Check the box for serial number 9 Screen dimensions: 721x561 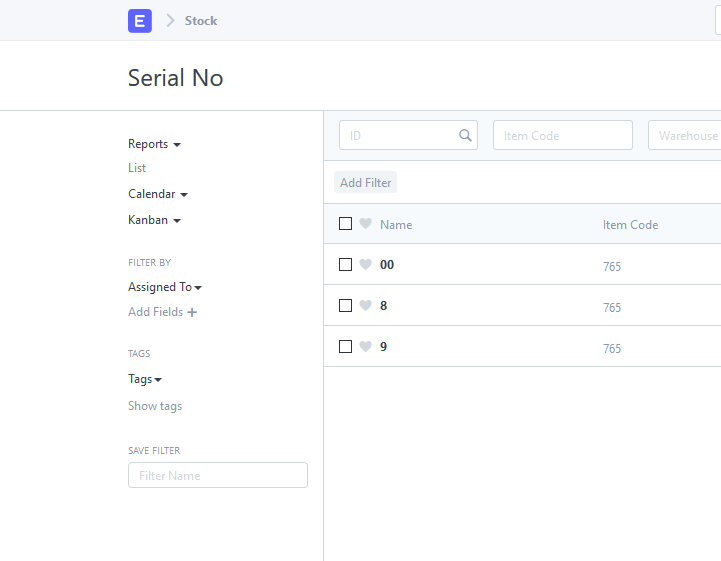pos(345,346)
